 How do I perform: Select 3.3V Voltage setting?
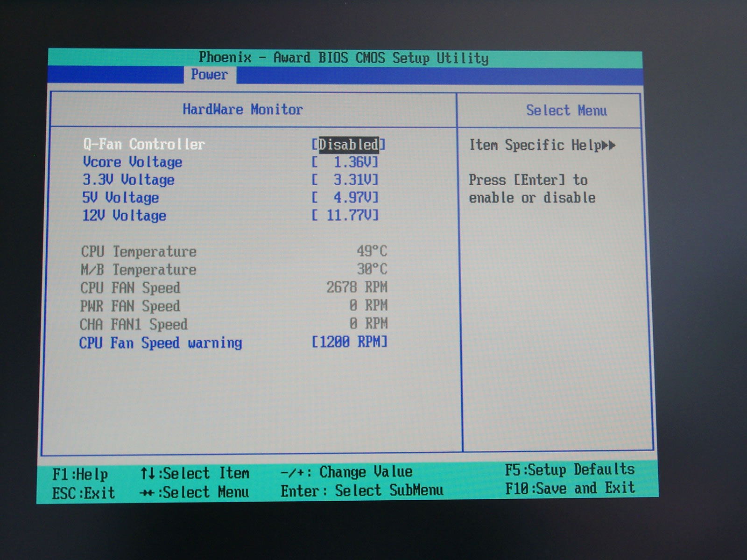(128, 180)
